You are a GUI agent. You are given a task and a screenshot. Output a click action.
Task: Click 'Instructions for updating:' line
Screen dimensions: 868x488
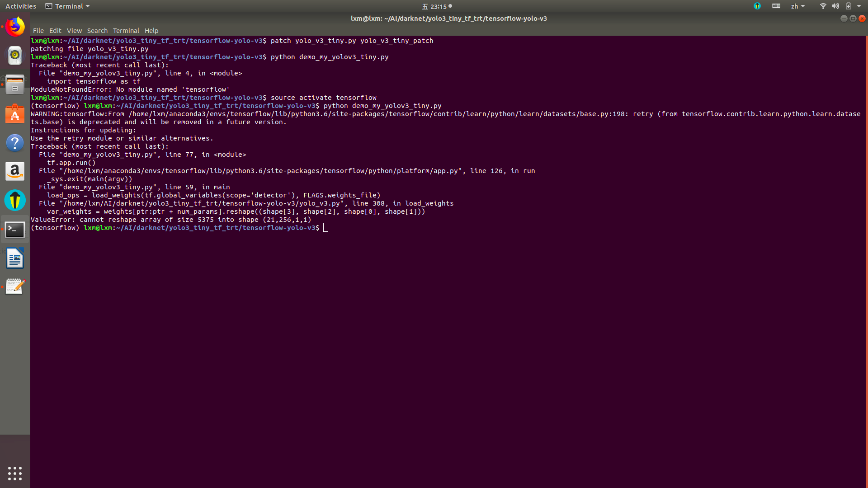[83, 130]
